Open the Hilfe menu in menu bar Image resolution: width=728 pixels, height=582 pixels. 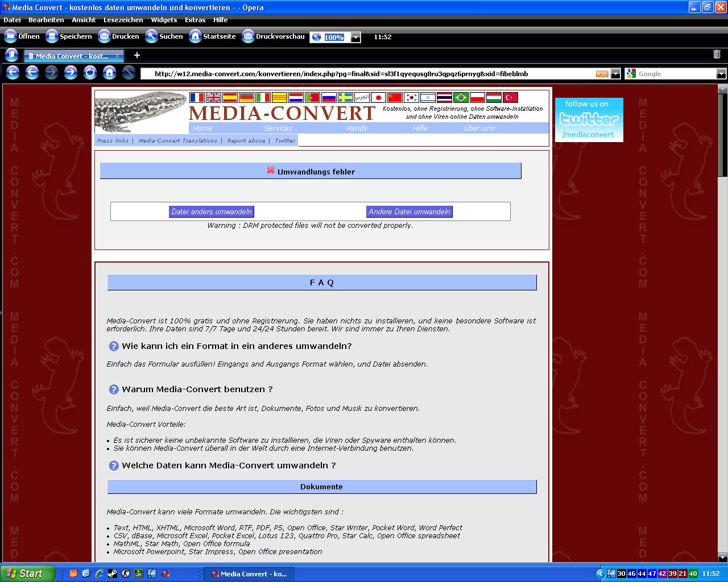[221, 20]
